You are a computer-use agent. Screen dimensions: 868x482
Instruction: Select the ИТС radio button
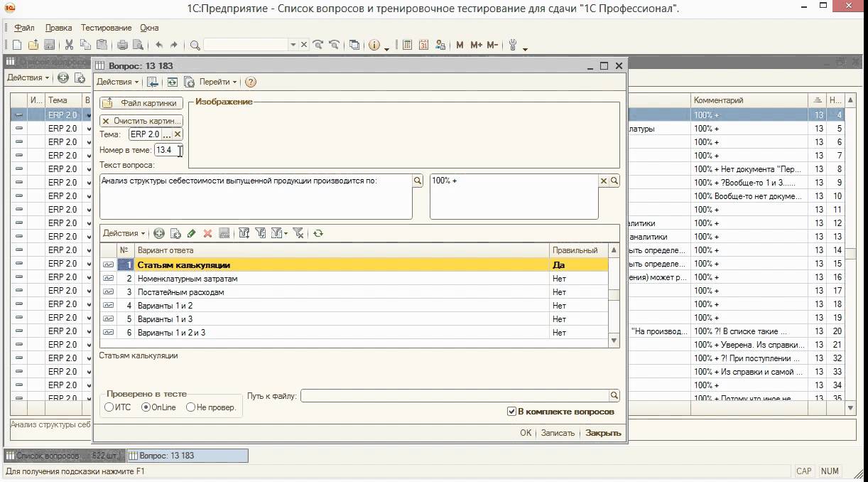[109, 407]
